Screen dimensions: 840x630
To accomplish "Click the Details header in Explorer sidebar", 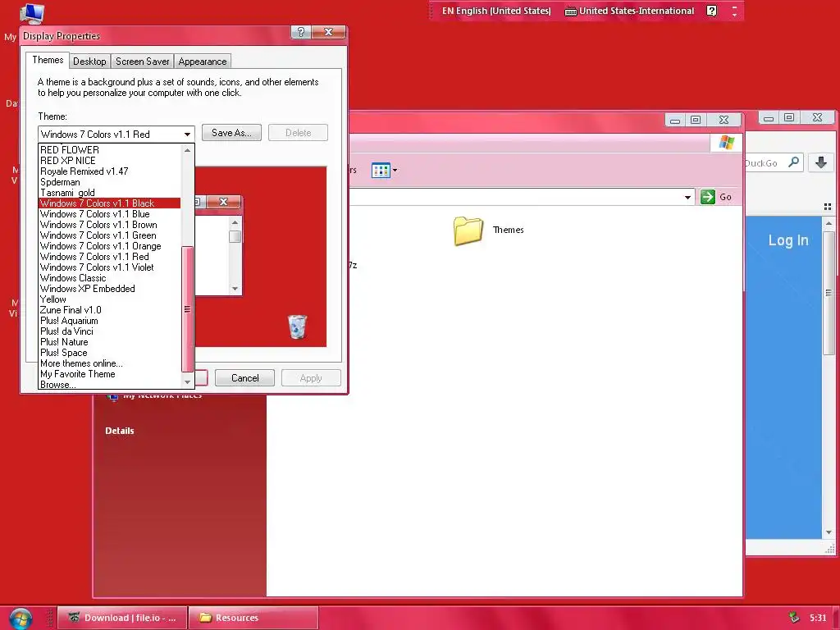I will pyautogui.click(x=120, y=431).
